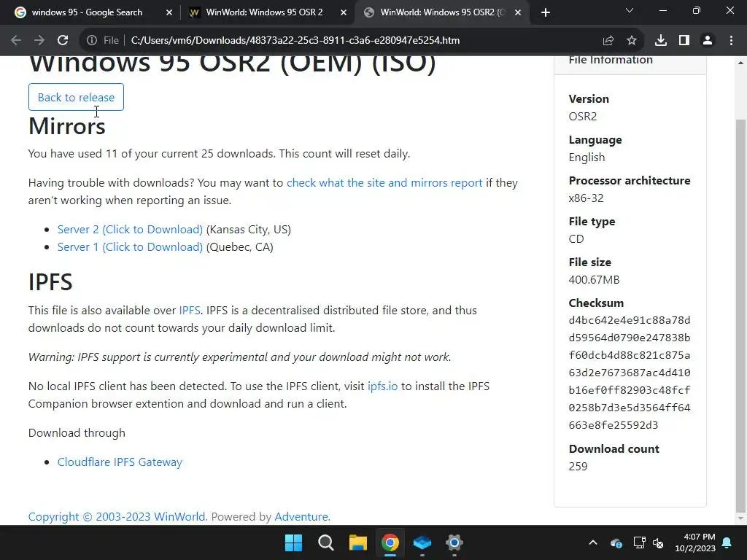Bookmark this page with the star icon
Screen dimensions: 747x560
tap(632, 41)
